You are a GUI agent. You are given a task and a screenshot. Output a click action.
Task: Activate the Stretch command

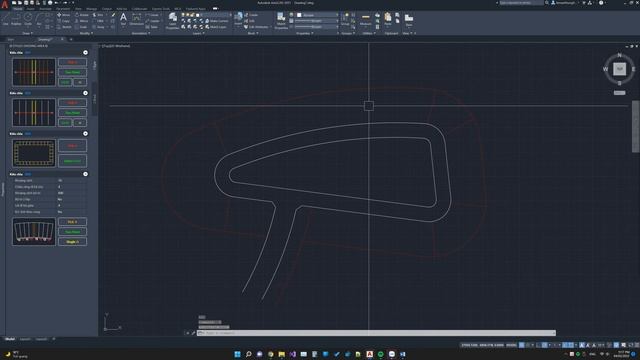click(64, 27)
